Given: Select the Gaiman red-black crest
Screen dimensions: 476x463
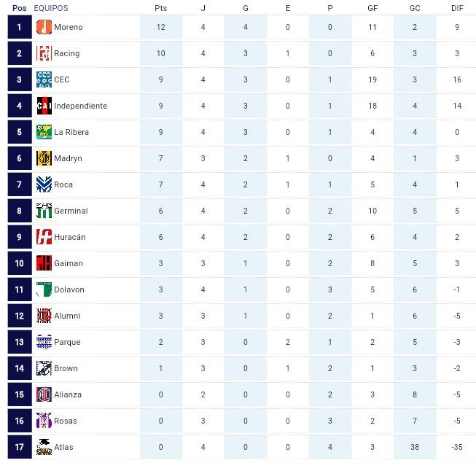Looking at the screenshot, I should point(44,263).
